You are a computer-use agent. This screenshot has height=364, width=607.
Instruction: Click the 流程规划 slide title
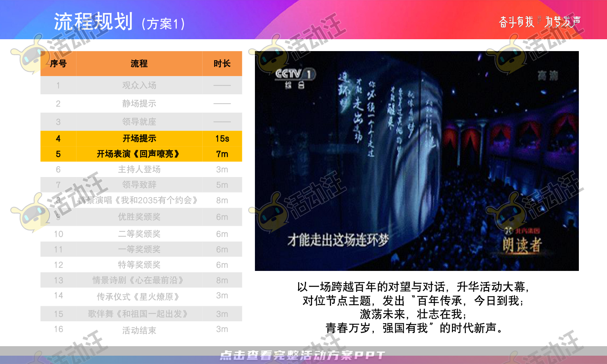click(93, 21)
